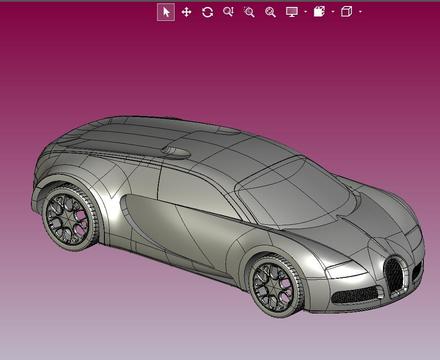Activate the rotate view tool
The height and width of the screenshot is (360, 440).
[x=207, y=12]
